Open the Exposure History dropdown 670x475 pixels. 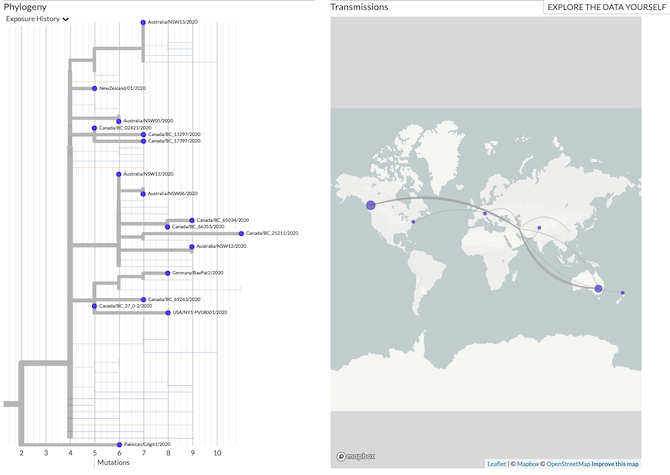(x=38, y=19)
